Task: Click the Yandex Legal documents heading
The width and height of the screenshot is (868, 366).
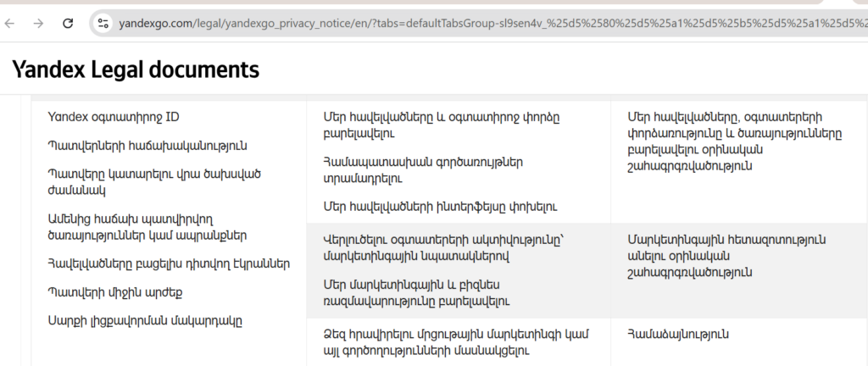Action: [x=136, y=69]
